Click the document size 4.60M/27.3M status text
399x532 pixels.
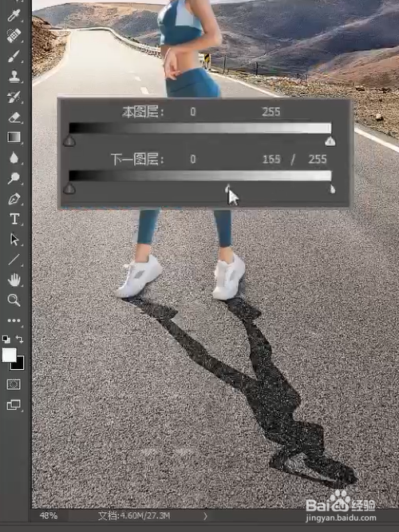pos(134,516)
